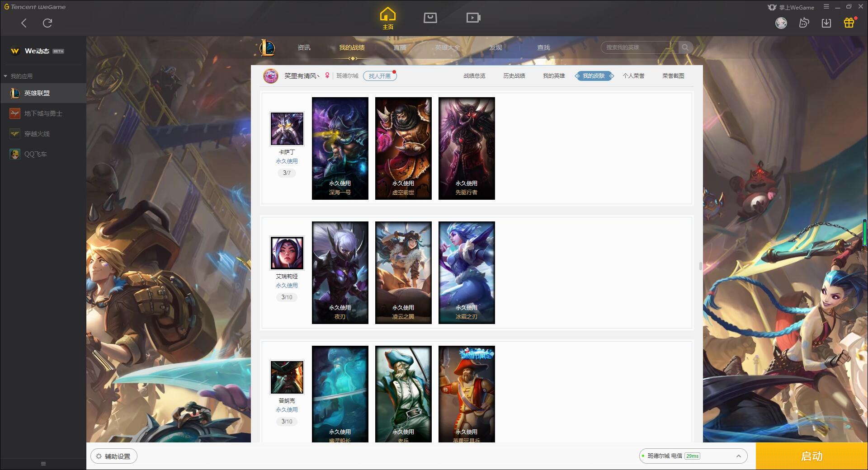Screen dimensions: 868x470
Task: Switch to 历史战绩 sub-tab
Action: pos(514,76)
